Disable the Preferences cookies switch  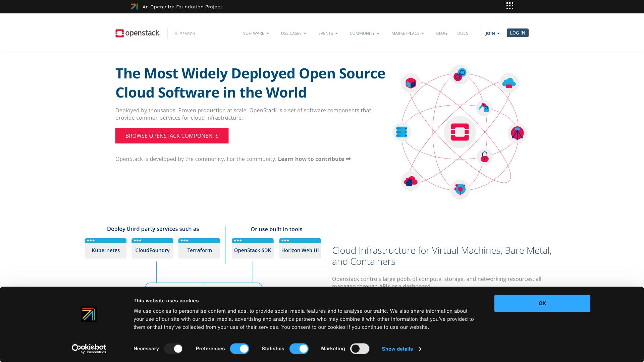(239, 349)
